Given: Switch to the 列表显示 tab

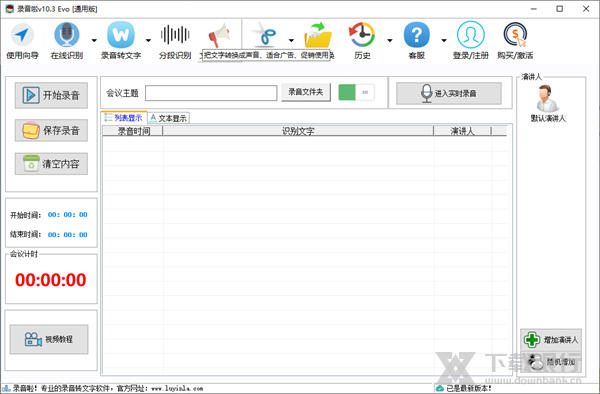Looking at the screenshot, I should click(124, 118).
